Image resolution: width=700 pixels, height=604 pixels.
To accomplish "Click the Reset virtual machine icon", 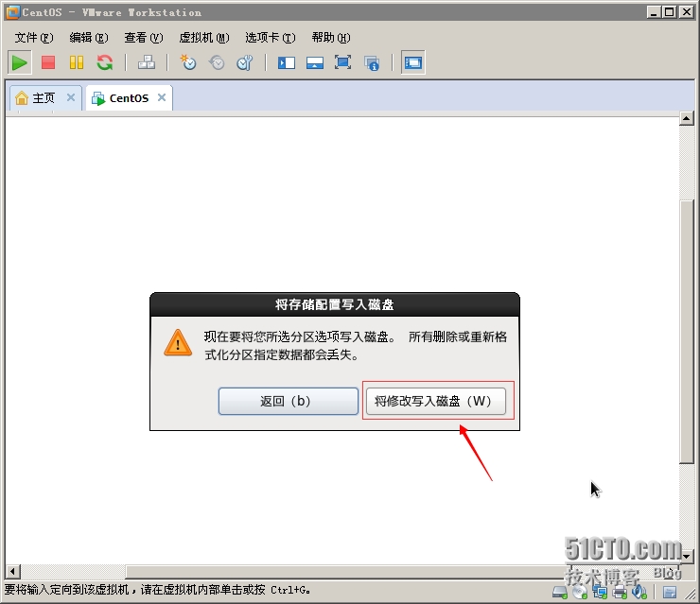I will pyautogui.click(x=105, y=62).
